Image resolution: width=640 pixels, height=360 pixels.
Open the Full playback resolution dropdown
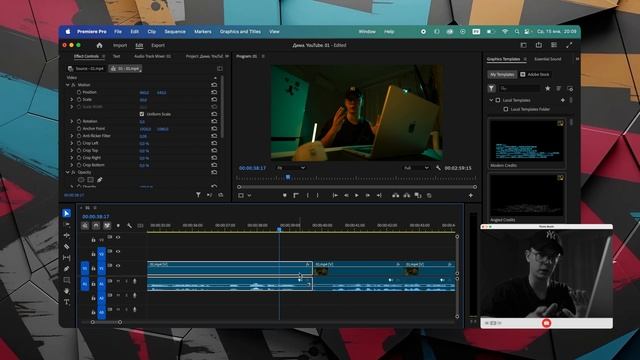[416, 168]
